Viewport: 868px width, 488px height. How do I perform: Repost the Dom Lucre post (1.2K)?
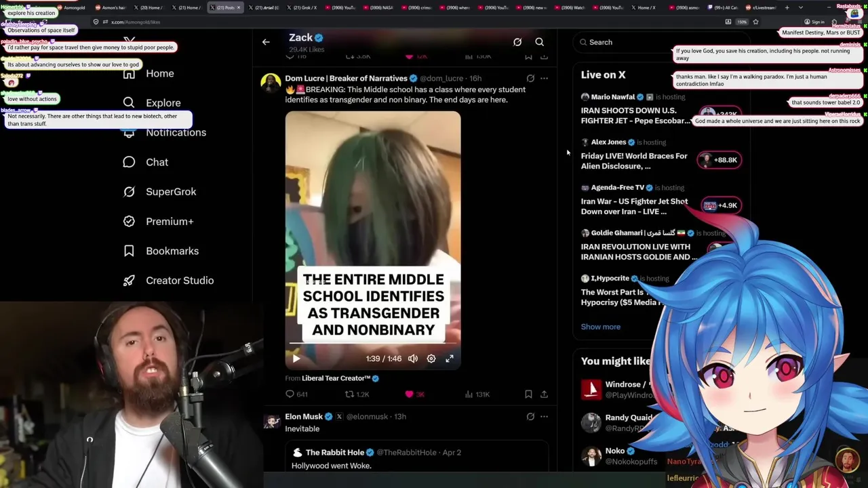click(357, 394)
